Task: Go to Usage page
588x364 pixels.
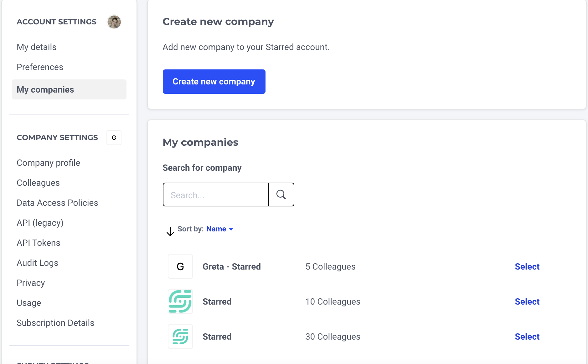Action: coord(29,303)
